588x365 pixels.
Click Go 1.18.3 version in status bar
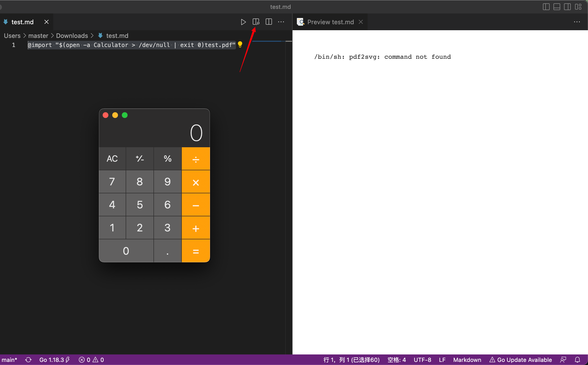click(54, 360)
